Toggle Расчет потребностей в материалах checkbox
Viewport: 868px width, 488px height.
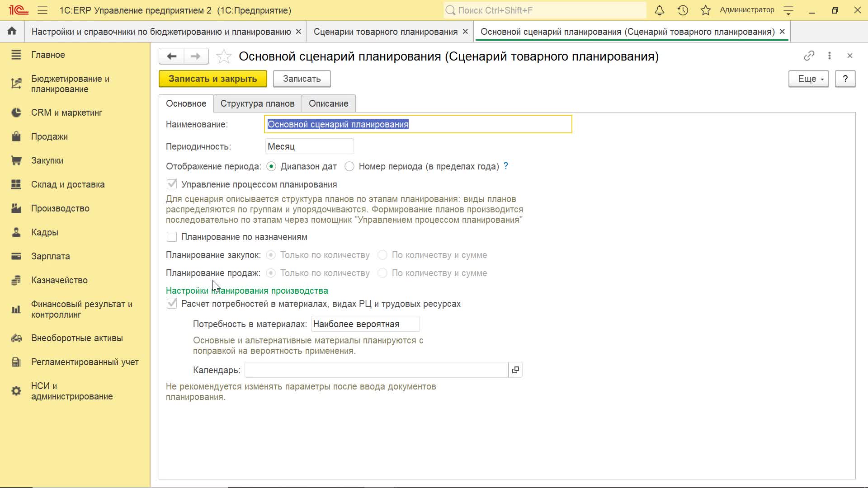172,304
